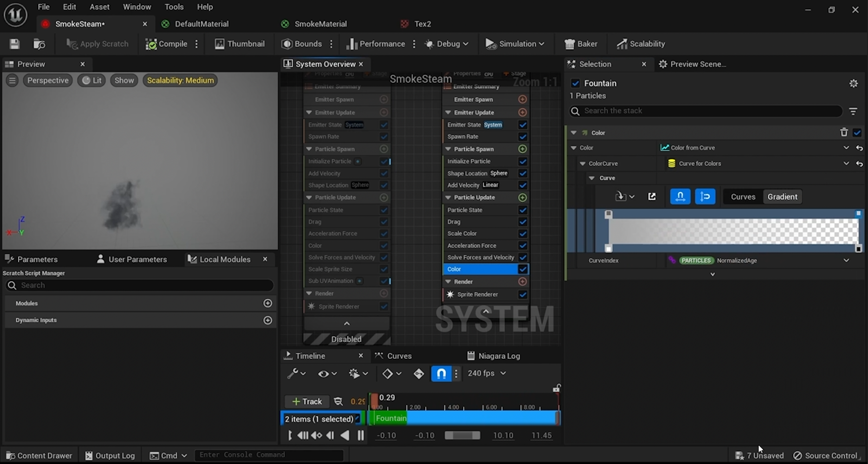Open the Window menu
Screen dimensions: 868x464
[137, 7]
